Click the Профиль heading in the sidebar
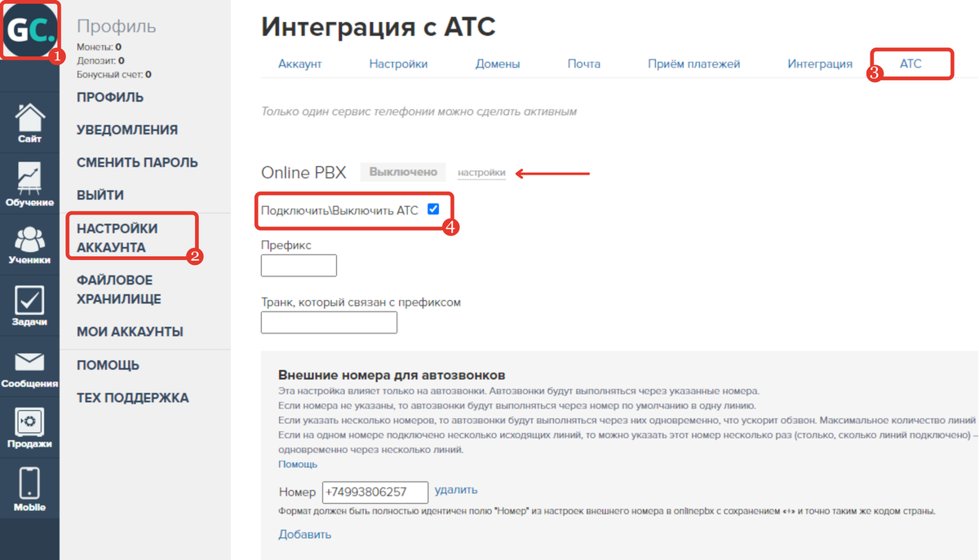 pyautogui.click(x=116, y=26)
